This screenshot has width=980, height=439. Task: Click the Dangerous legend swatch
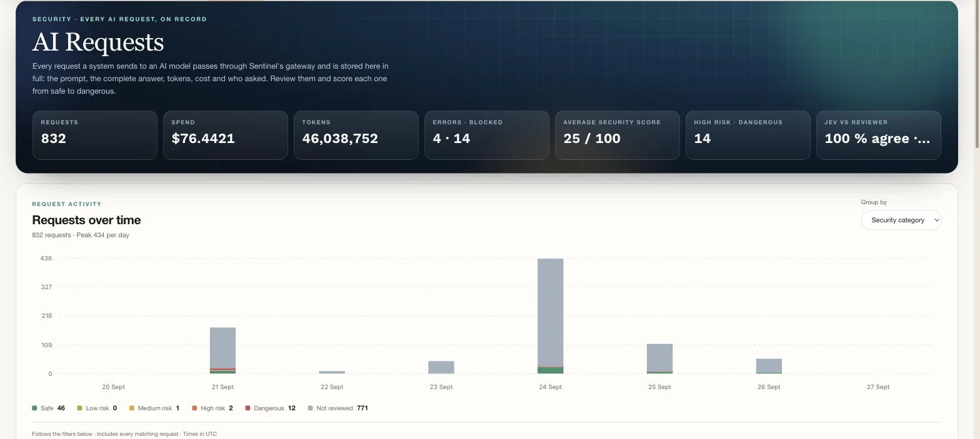point(248,408)
